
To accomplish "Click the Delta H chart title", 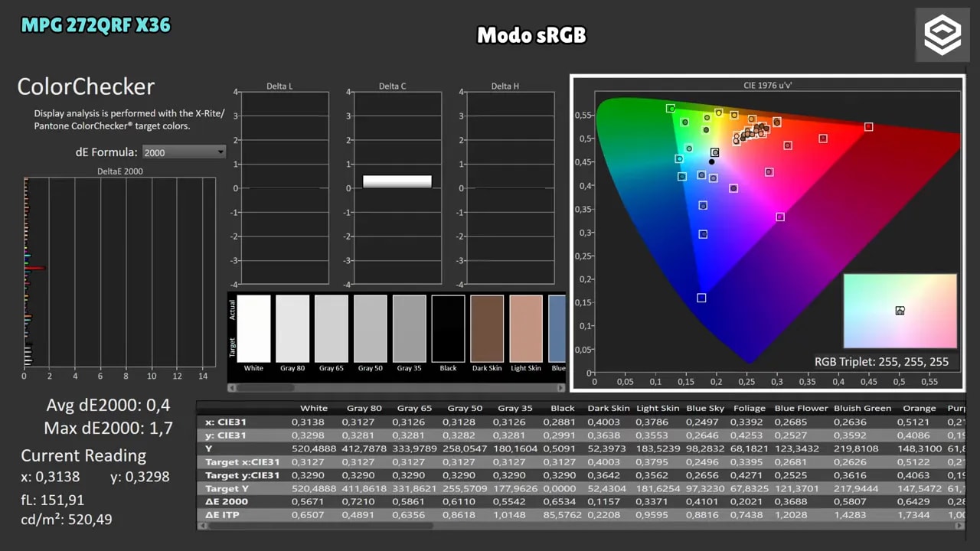I will click(x=505, y=86).
